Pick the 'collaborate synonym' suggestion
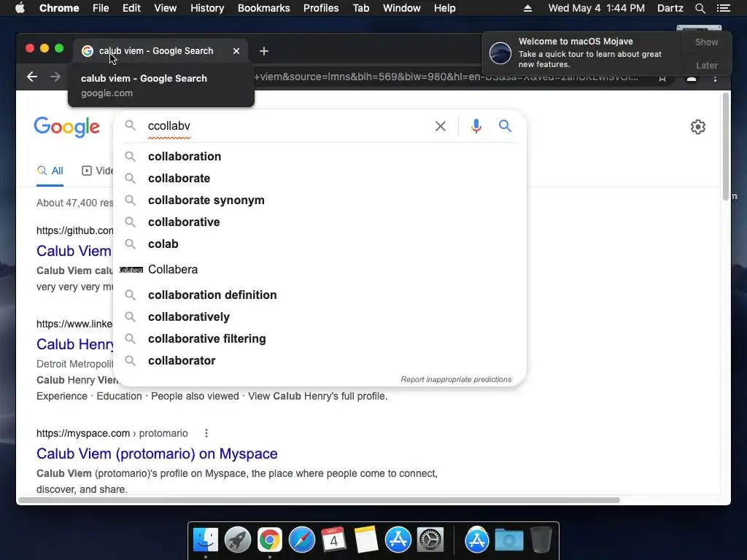 click(x=320, y=200)
